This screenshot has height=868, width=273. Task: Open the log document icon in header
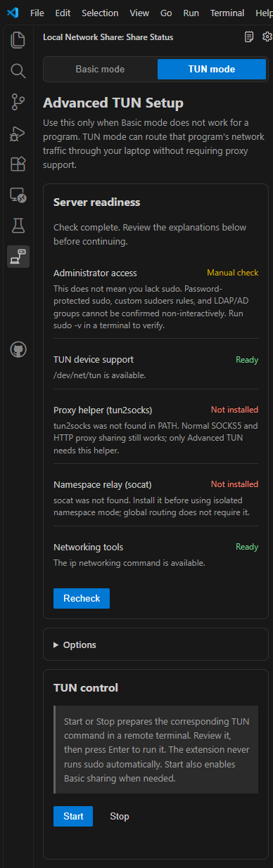click(x=249, y=37)
